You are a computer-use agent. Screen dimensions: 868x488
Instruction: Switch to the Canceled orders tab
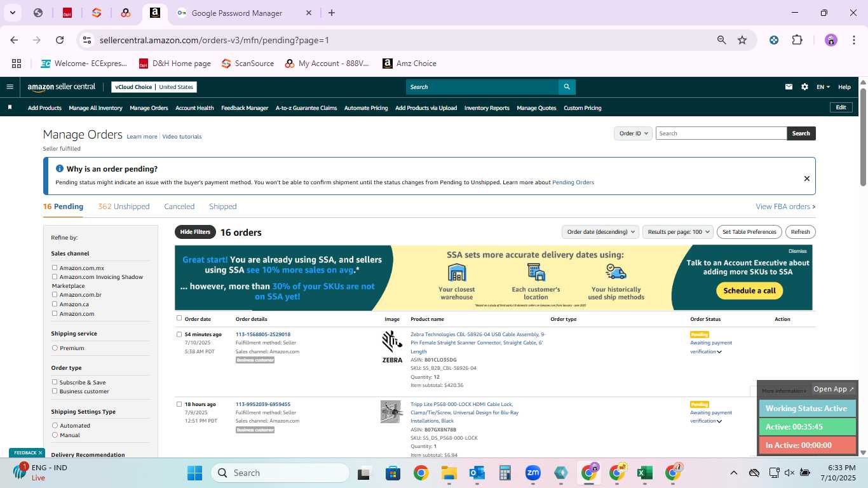click(x=179, y=207)
